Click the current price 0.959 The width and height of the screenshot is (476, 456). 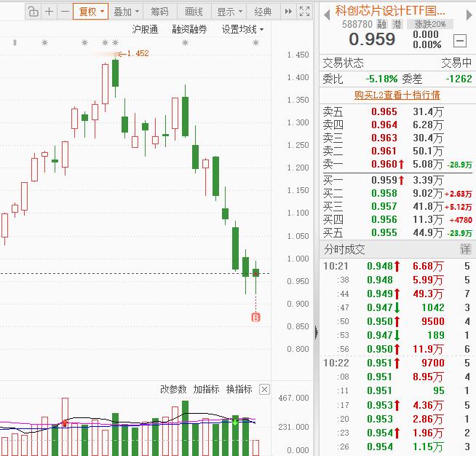coord(372,39)
